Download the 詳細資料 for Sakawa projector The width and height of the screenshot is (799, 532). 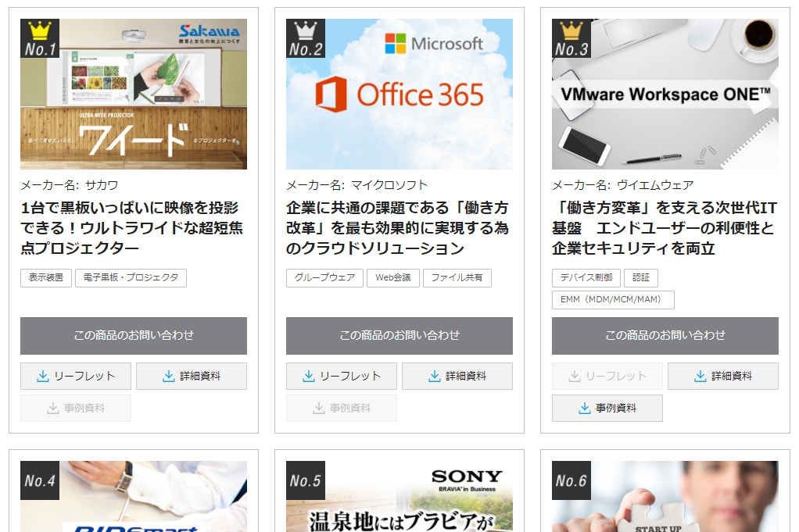tap(192, 377)
